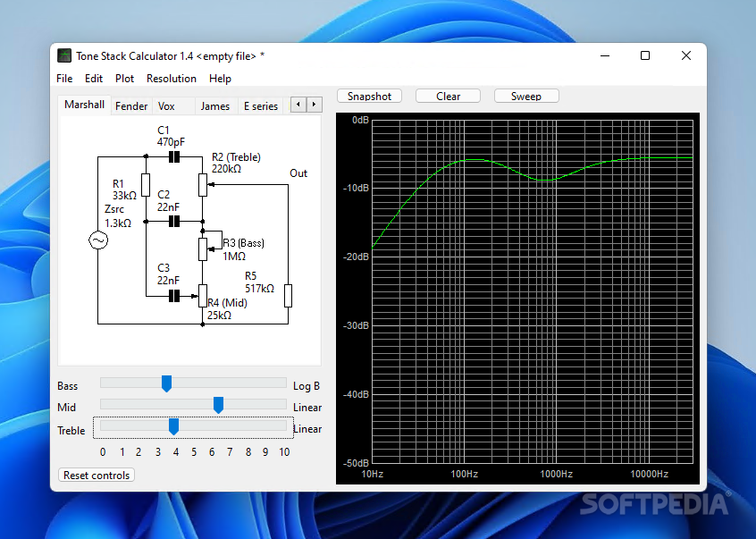Image resolution: width=756 pixels, height=539 pixels.
Task: Switch to the James tab
Action: [x=215, y=106]
